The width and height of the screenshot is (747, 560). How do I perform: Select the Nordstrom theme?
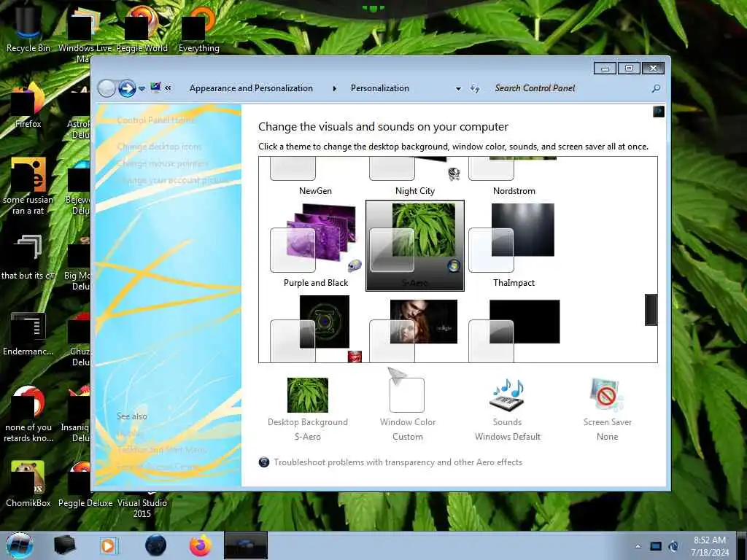pyautogui.click(x=514, y=177)
